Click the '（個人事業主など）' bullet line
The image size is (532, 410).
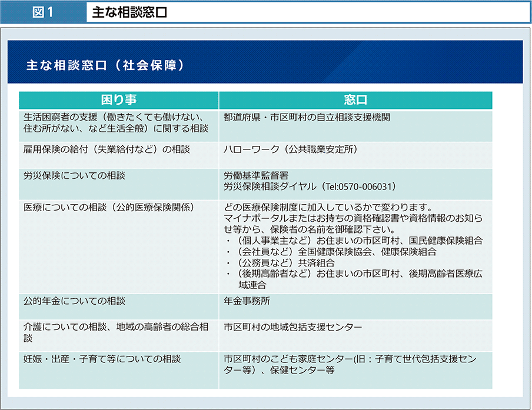coord(355,241)
